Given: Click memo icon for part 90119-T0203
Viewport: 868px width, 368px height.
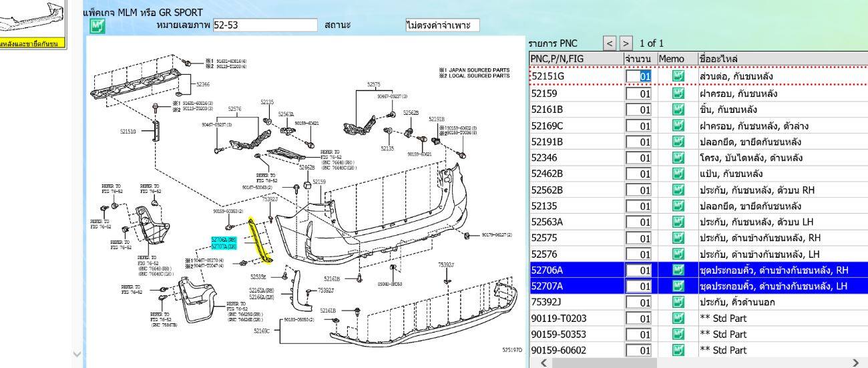Looking at the screenshot, I should tap(677, 318).
